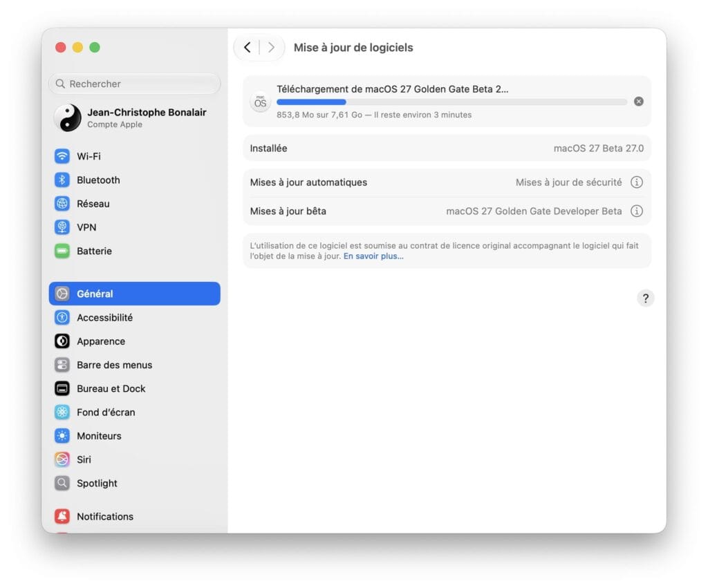
Task: Select the Bureau et Dock icon
Action: point(62,388)
